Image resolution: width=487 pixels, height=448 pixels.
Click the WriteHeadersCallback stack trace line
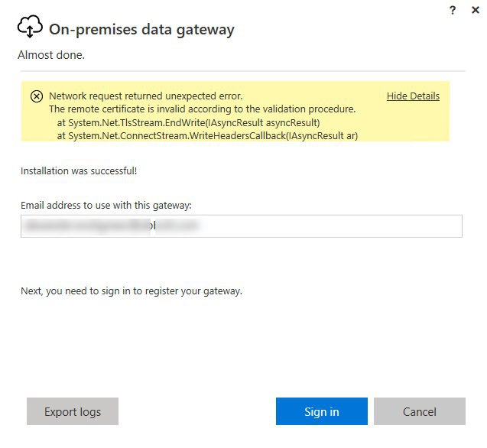[207, 136]
